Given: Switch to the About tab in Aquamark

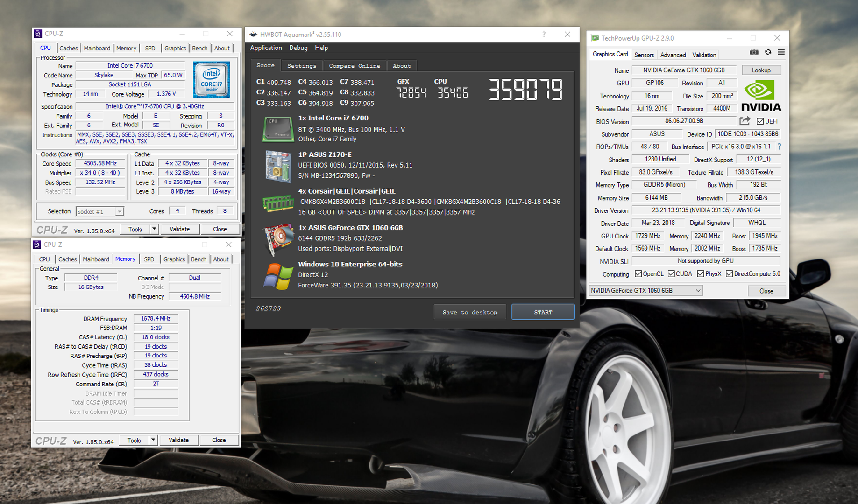Looking at the screenshot, I should coord(402,66).
